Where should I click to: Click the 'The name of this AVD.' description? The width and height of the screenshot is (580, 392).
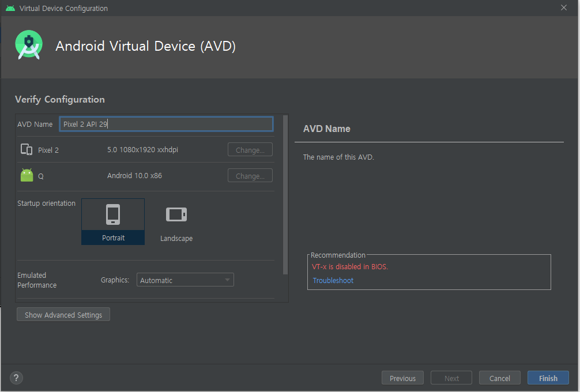click(x=338, y=157)
